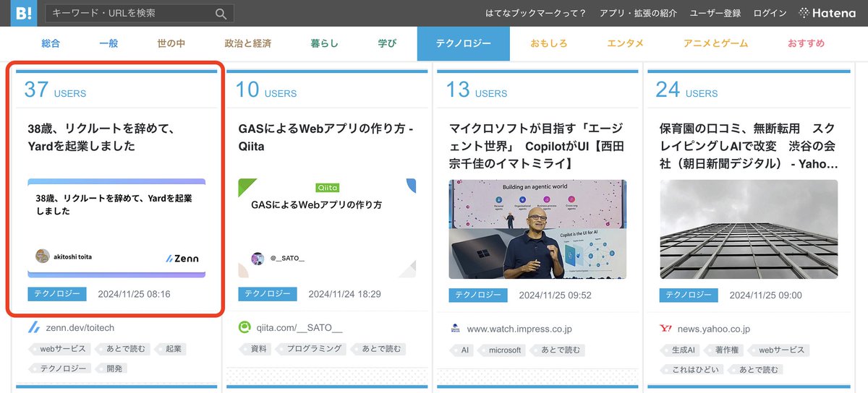Click the date 2024/11/25 09:52
Screen dimensions: 868x393
[x=555, y=295]
